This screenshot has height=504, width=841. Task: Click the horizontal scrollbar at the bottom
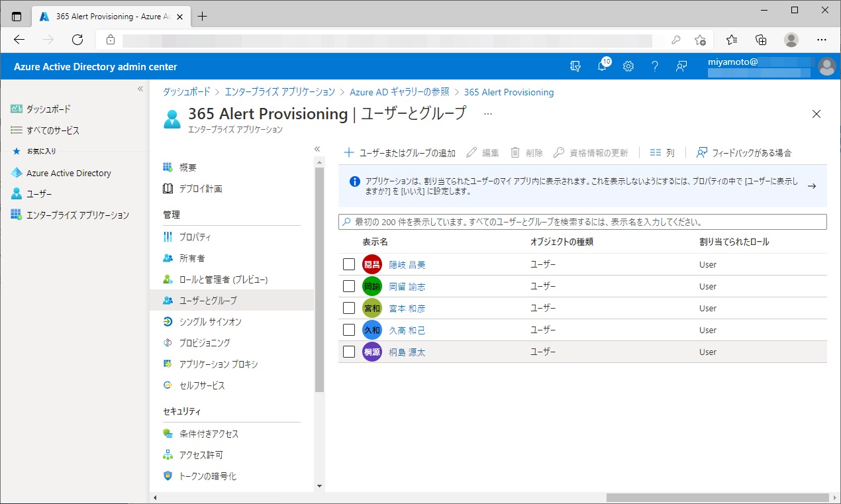(x=717, y=497)
